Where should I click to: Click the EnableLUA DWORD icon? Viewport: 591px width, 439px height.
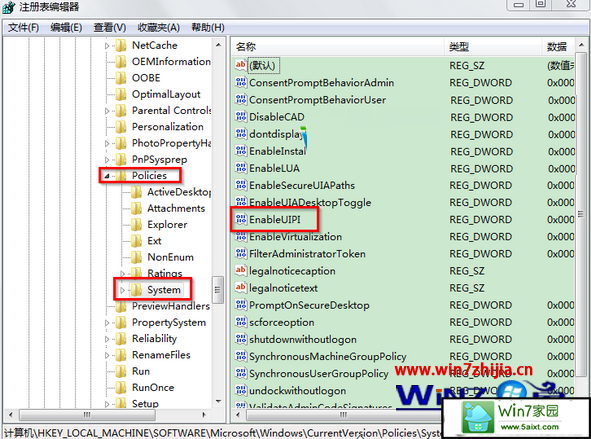click(x=241, y=168)
